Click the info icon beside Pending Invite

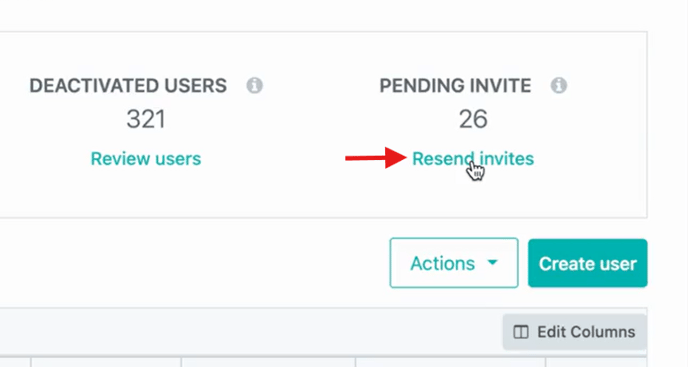559,85
